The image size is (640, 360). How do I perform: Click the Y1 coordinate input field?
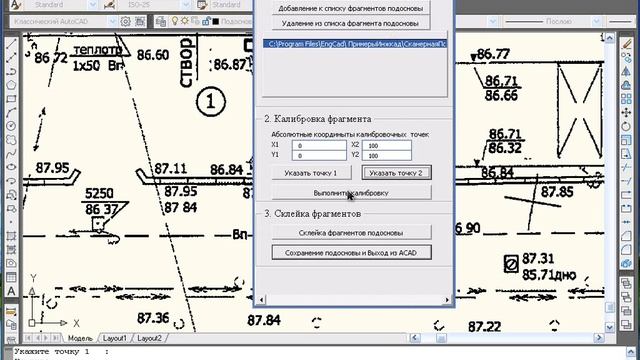[x=319, y=156]
